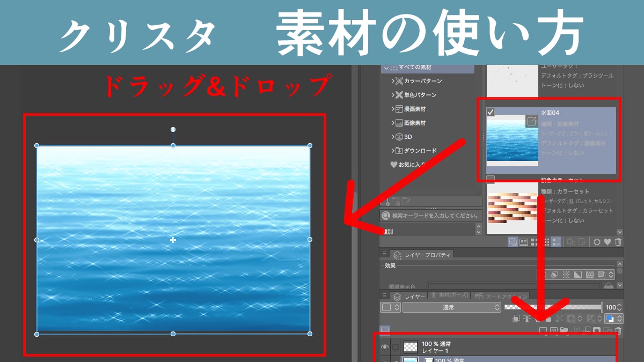The image size is (644, 362).
Task: Click the 水面04 material name
Action: tap(551, 113)
